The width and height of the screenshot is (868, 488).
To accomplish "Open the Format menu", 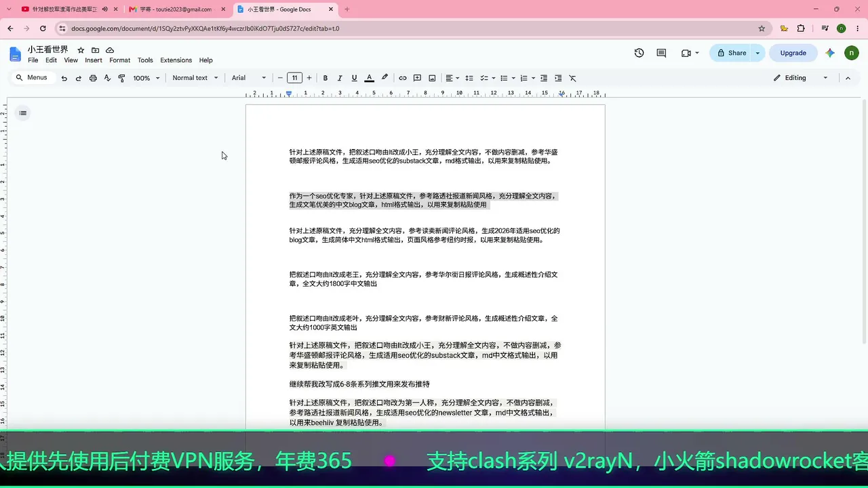I will [120, 60].
